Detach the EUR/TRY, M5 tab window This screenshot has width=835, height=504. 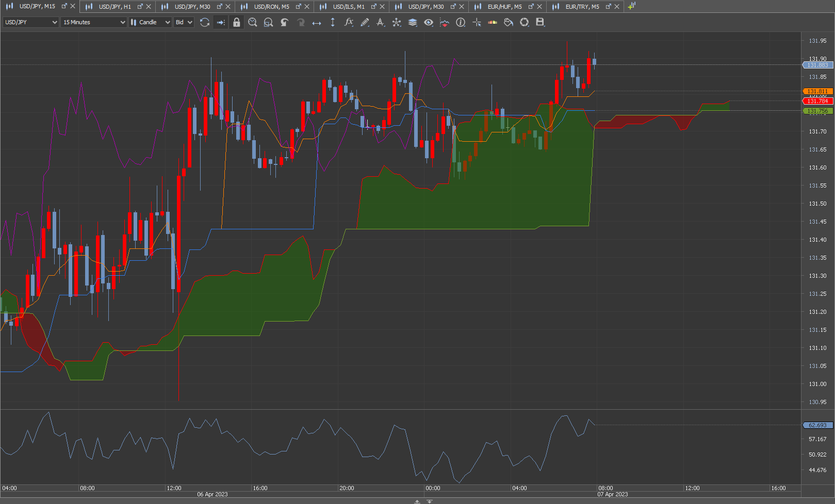click(x=609, y=7)
